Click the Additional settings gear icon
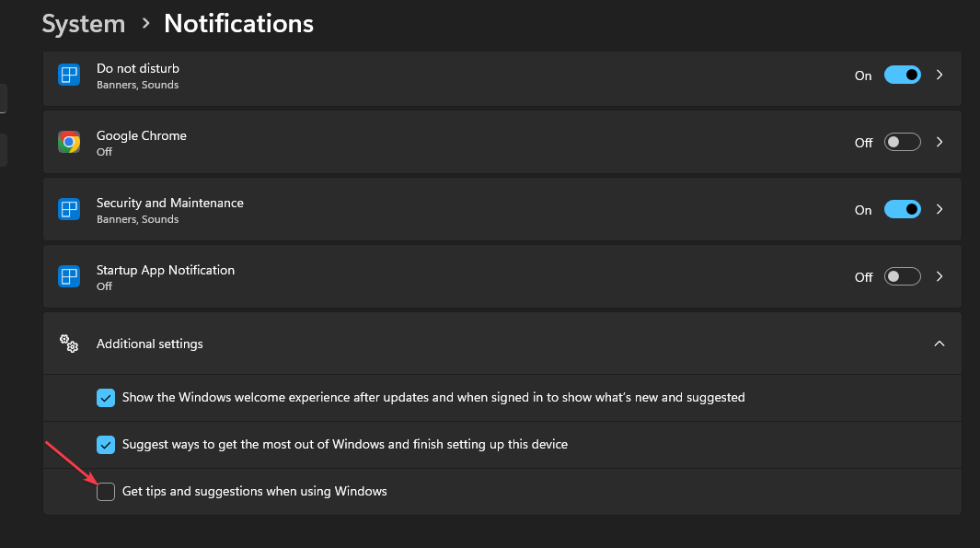The image size is (980, 548). pyautogui.click(x=69, y=344)
